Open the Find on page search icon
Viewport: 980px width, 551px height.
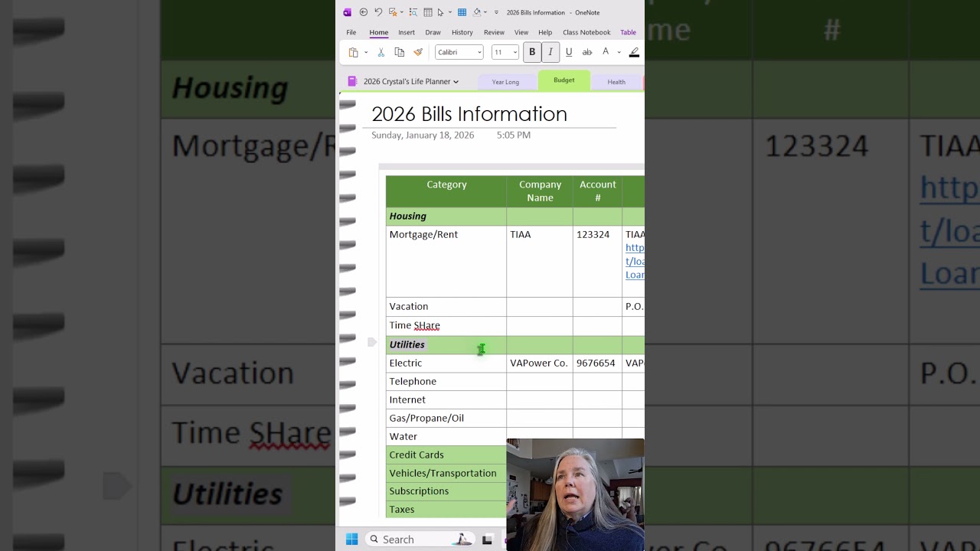[x=413, y=12]
